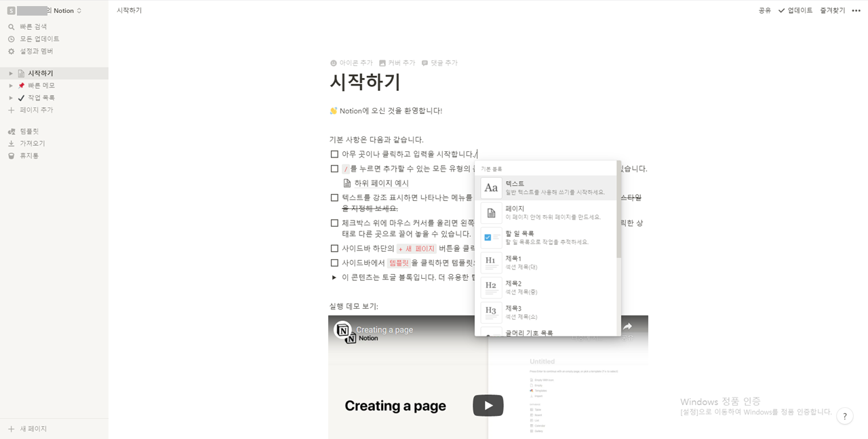Screen dimensions: 868x439
Task: Click 커버 추가 above the title
Action: click(397, 62)
